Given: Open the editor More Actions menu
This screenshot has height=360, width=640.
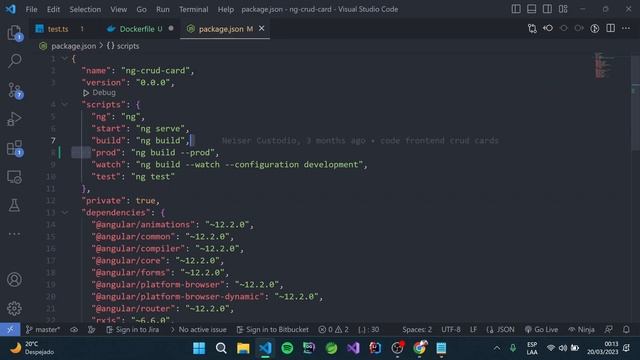Looking at the screenshot, I should 626,28.
